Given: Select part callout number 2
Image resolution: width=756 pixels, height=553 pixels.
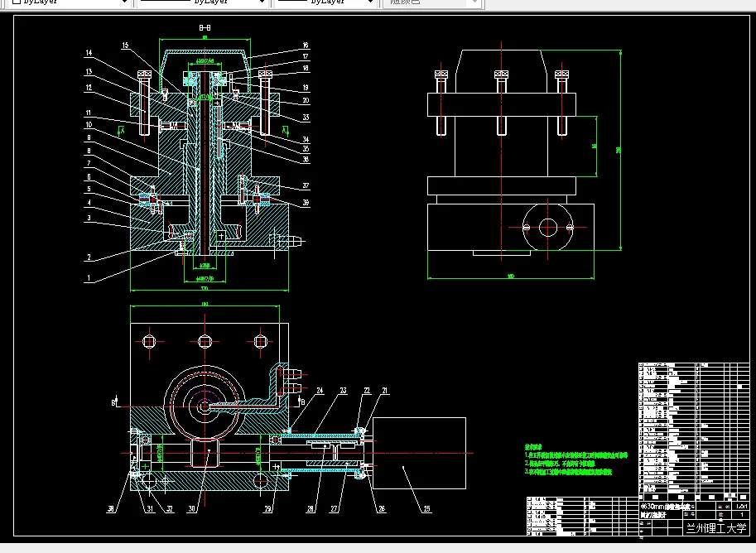Looking at the screenshot, I should (x=89, y=257).
